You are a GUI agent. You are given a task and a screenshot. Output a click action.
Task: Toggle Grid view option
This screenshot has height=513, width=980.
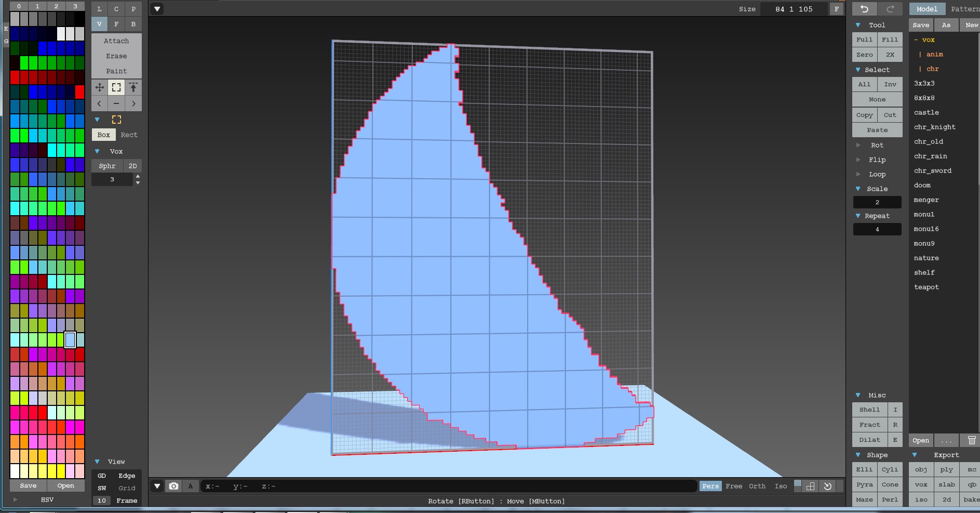tap(127, 488)
